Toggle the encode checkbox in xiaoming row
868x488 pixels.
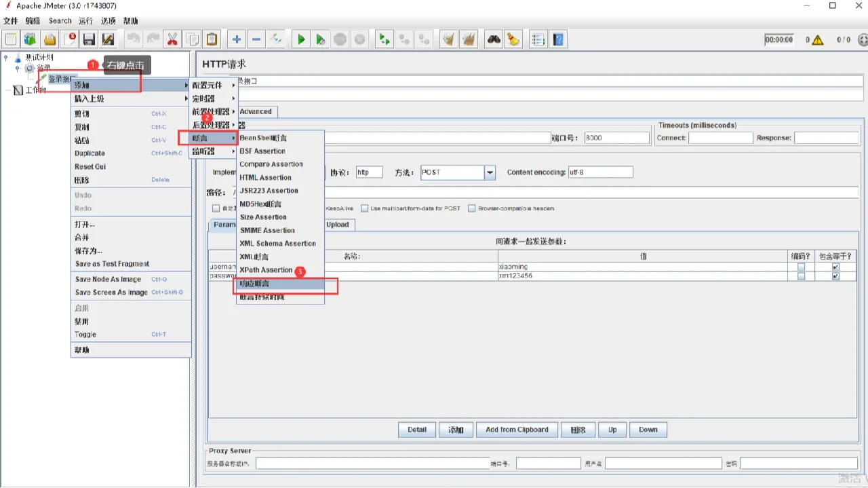pos(801,267)
